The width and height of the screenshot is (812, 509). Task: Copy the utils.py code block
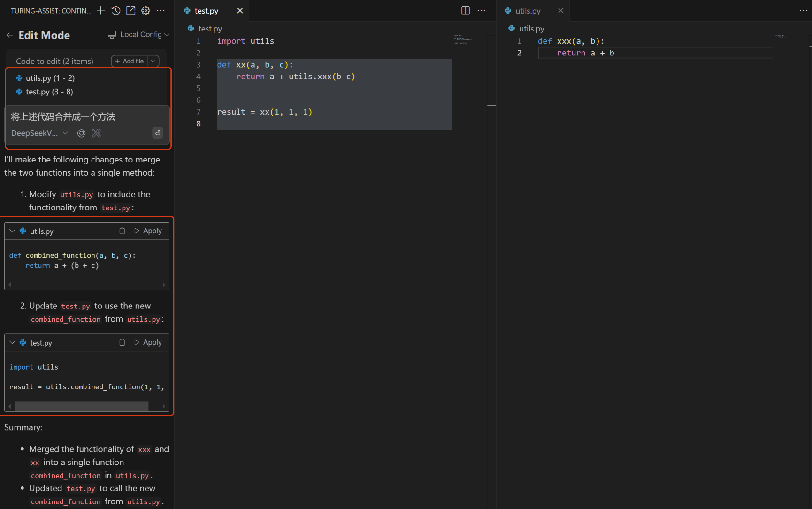(x=122, y=231)
